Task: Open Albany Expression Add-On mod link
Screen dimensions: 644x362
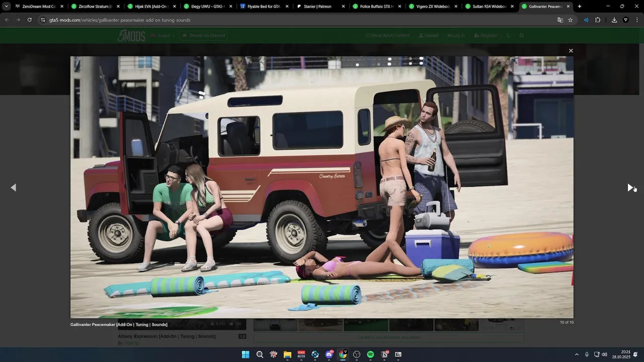Action: pyautogui.click(x=167, y=336)
